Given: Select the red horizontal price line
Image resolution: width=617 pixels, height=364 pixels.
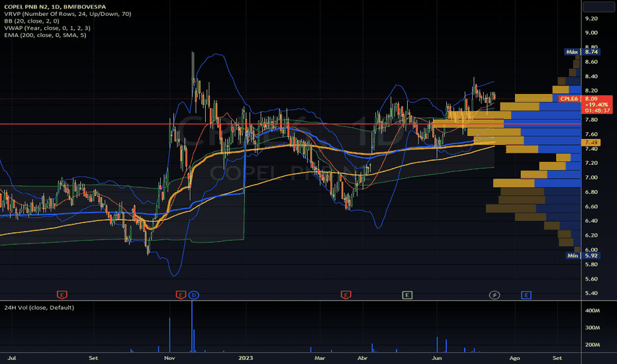Looking at the screenshot, I should [x=291, y=124].
